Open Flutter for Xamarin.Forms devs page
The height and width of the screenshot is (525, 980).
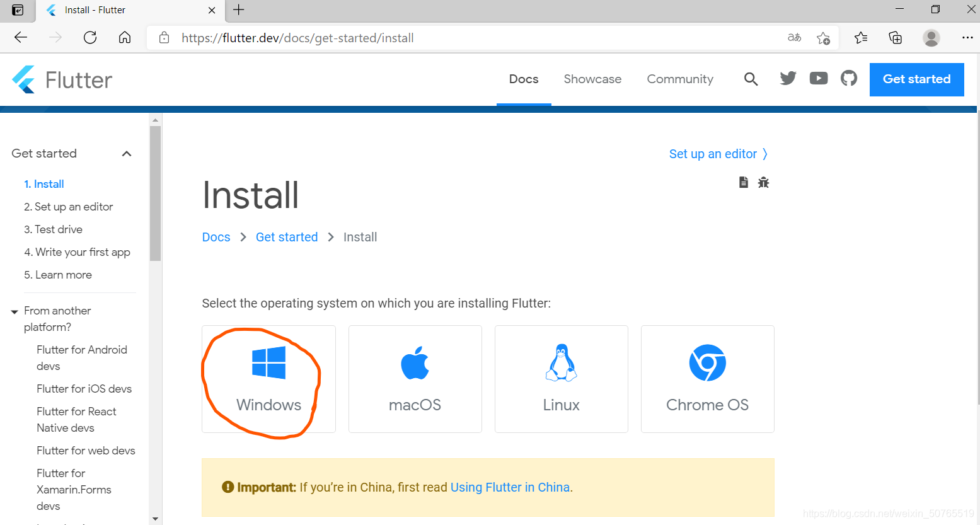click(x=74, y=490)
